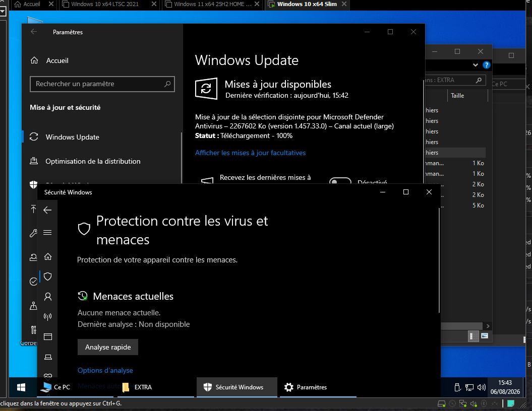Open the VMware message log teal note icon

tap(511, 403)
